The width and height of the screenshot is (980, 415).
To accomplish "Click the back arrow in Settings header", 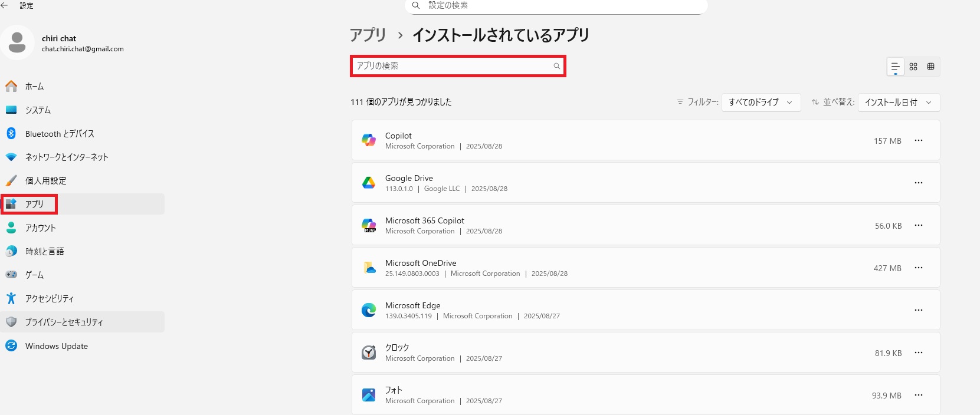I will click(4, 5).
